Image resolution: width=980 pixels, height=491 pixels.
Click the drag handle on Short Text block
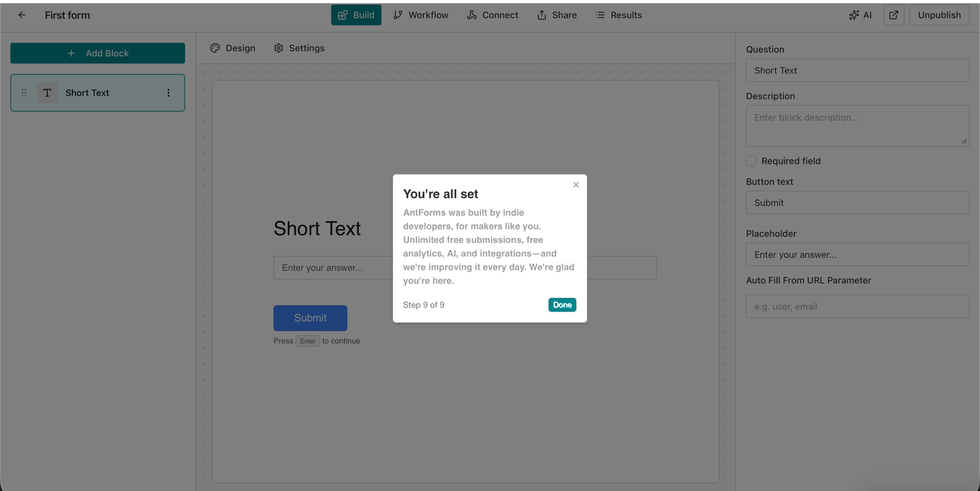(24, 92)
